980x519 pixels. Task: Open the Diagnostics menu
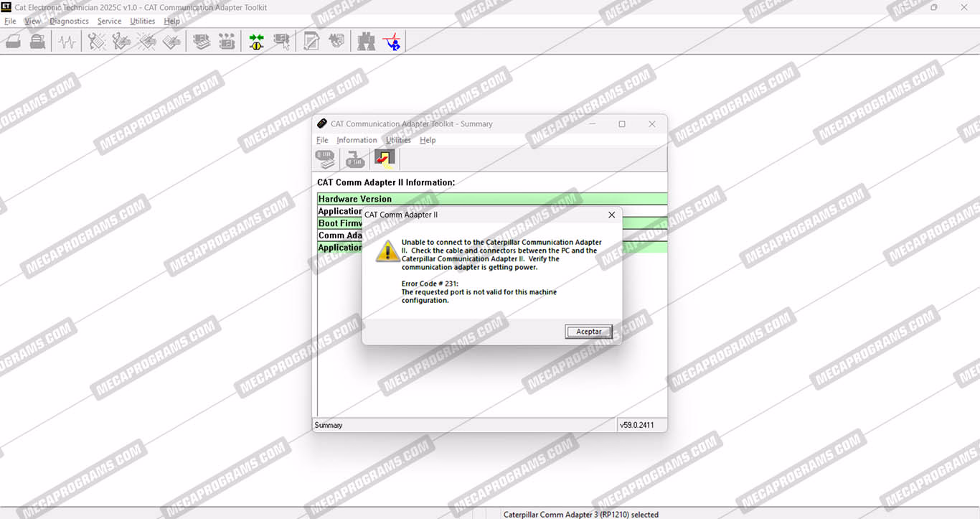(69, 22)
